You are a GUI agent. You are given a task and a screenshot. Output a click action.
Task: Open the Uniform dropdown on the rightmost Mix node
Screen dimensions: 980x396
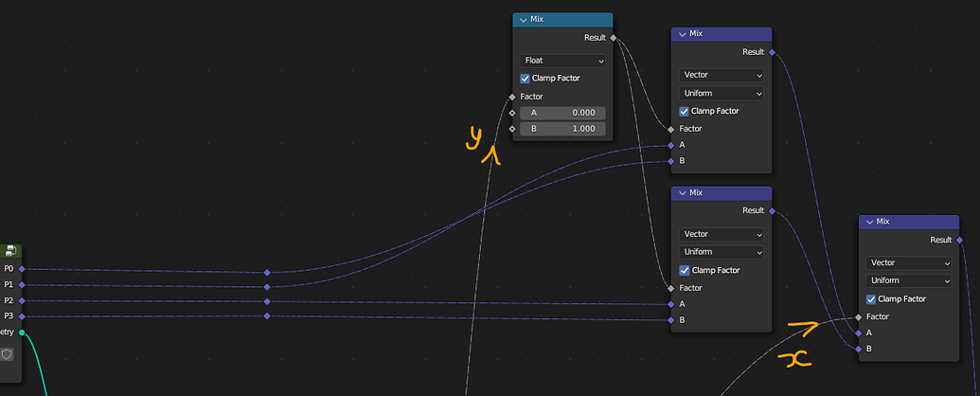pos(909,280)
